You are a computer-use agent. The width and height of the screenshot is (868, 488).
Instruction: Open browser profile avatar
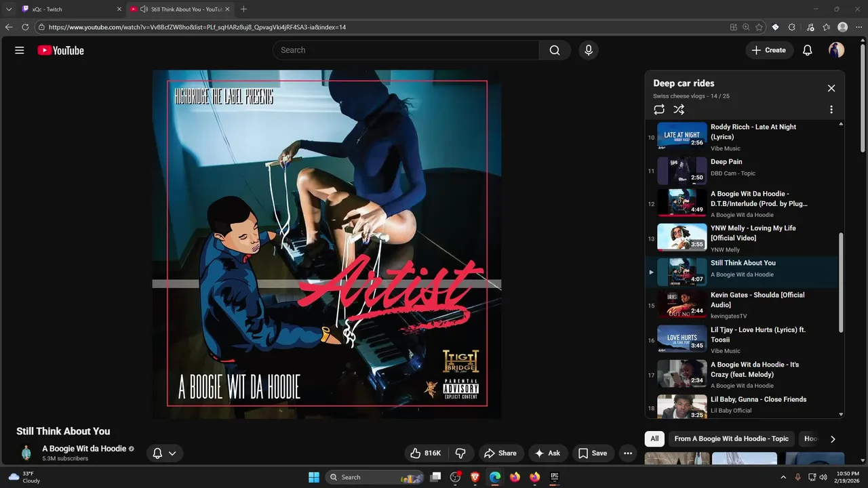(842, 27)
